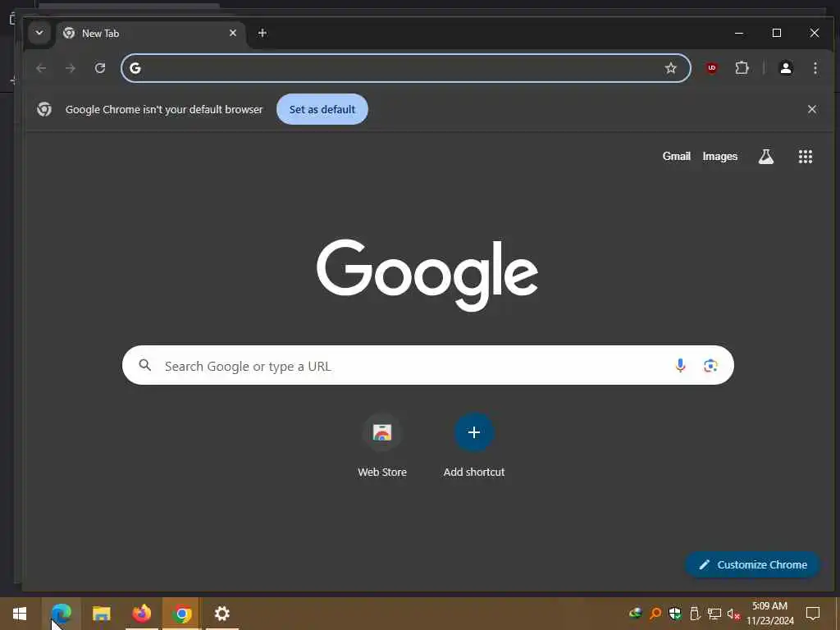Viewport: 840px width, 630px height.
Task: Open the tab search dropdown arrow
Action: pyautogui.click(x=39, y=33)
